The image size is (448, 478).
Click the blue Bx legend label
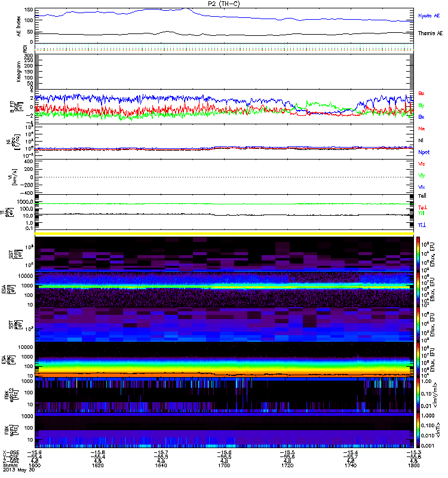point(421,117)
